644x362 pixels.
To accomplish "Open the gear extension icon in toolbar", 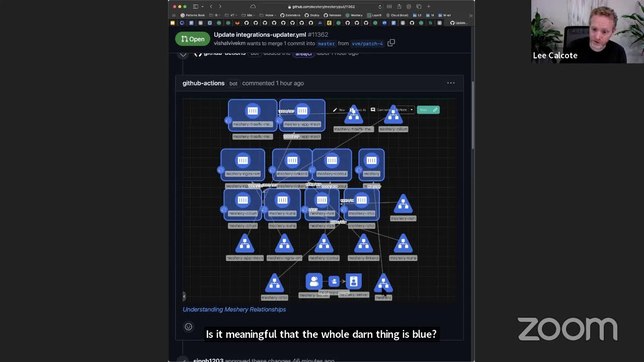I will [409, 7].
